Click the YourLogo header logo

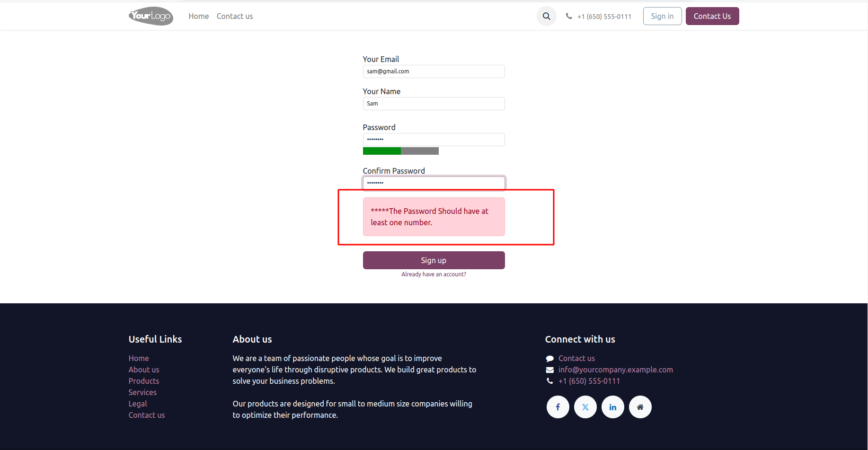(x=151, y=16)
